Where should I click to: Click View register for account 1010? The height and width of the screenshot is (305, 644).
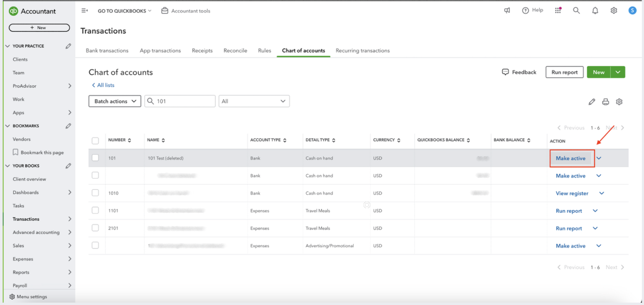click(572, 193)
